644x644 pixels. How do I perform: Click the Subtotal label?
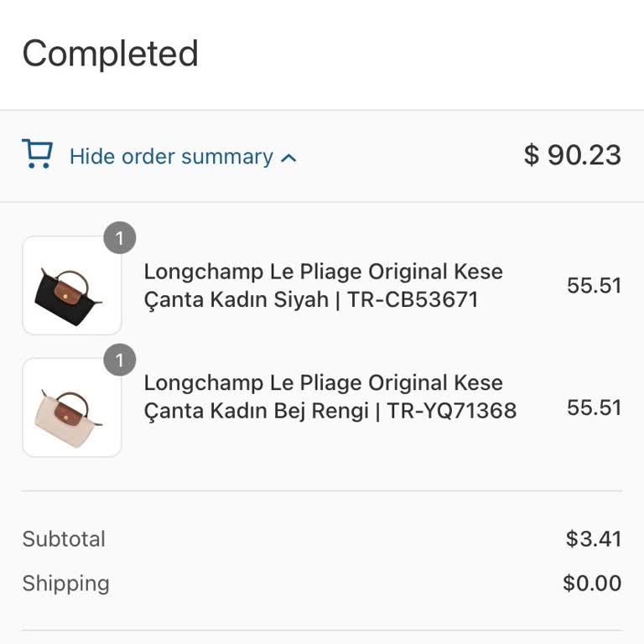pyautogui.click(x=64, y=539)
